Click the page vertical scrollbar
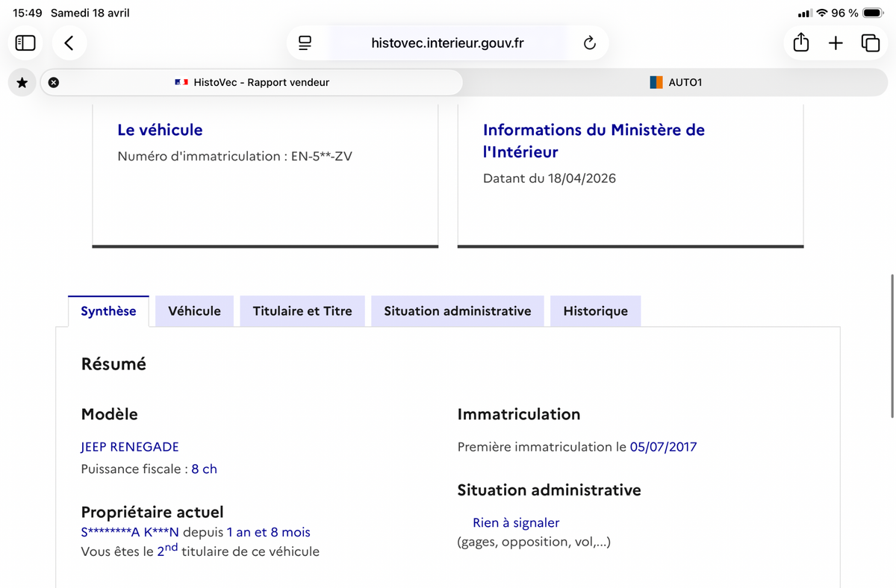Image resolution: width=896 pixels, height=588 pixels. pos(892,345)
